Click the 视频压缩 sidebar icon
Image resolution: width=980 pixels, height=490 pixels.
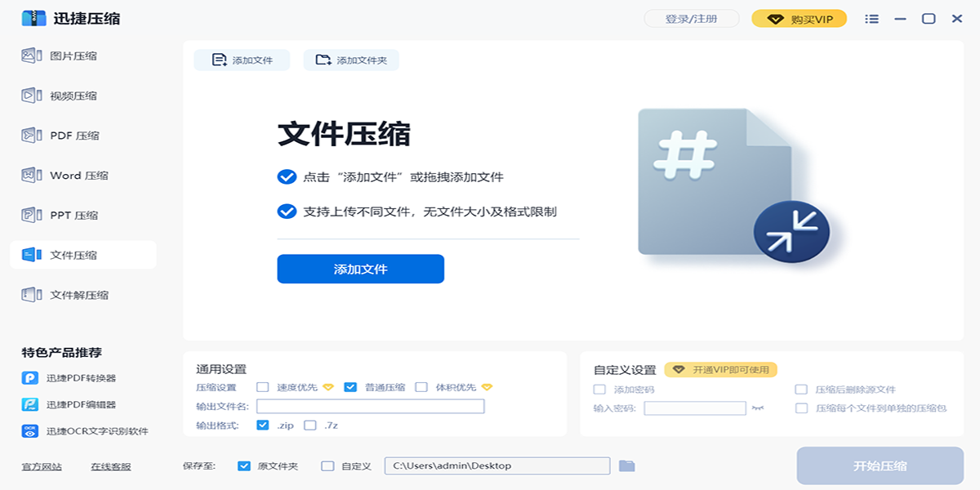[31, 96]
